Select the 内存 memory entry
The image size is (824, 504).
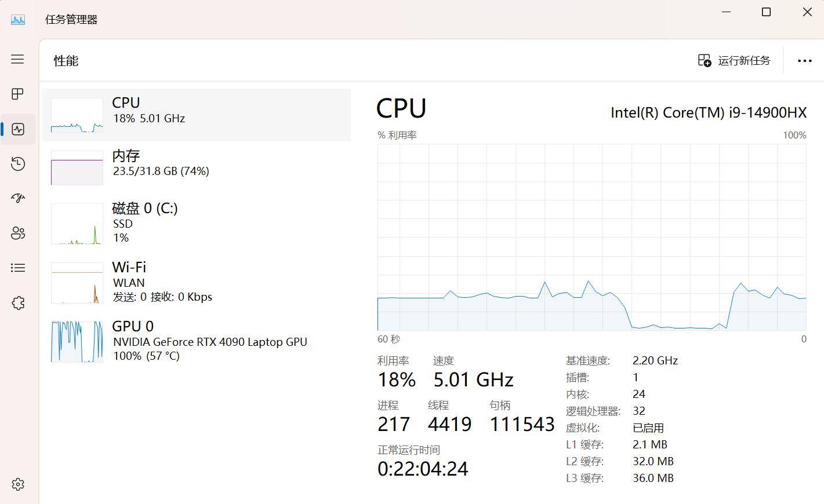point(197,167)
